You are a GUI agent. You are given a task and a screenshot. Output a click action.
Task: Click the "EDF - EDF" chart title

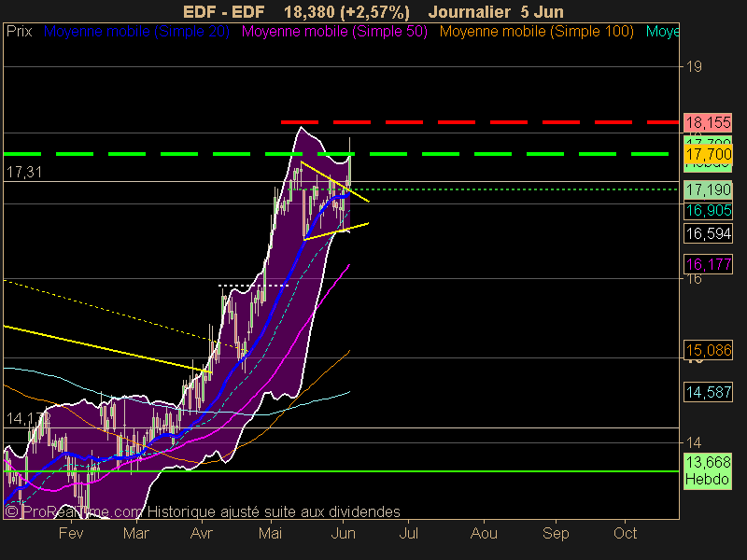pyautogui.click(x=223, y=12)
